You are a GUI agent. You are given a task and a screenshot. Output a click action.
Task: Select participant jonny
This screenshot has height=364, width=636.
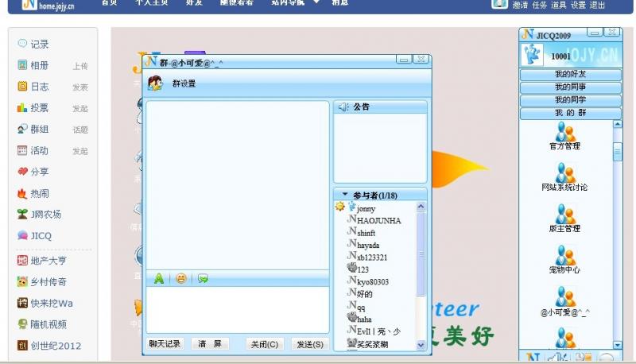[366, 209]
